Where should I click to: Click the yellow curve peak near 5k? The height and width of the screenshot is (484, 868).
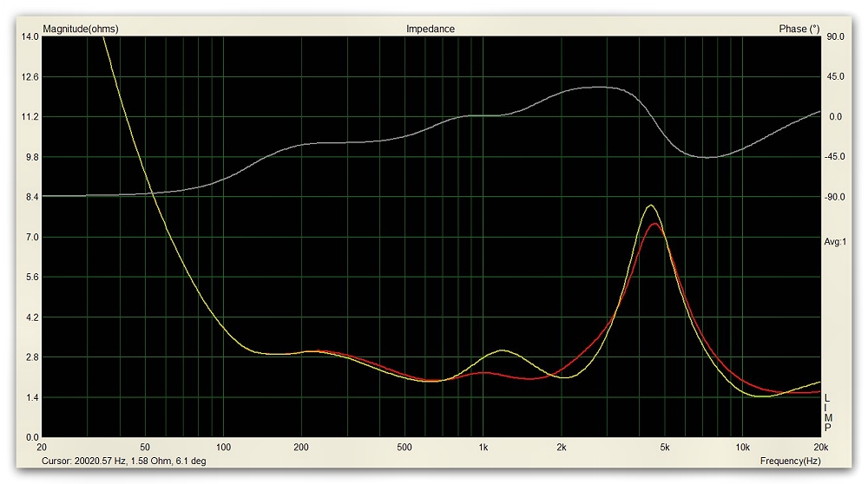tap(651, 206)
